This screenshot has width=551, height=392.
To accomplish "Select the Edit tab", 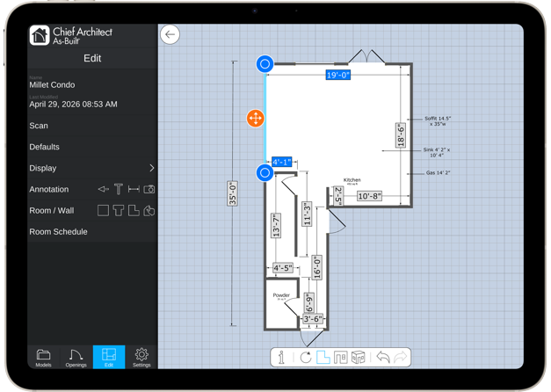I will (109, 357).
